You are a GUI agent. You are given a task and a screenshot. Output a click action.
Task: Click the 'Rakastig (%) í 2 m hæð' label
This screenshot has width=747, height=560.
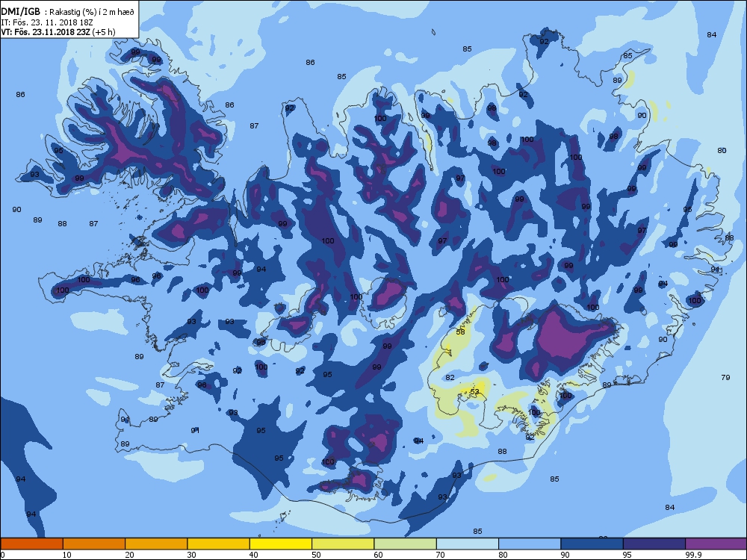tap(93, 13)
